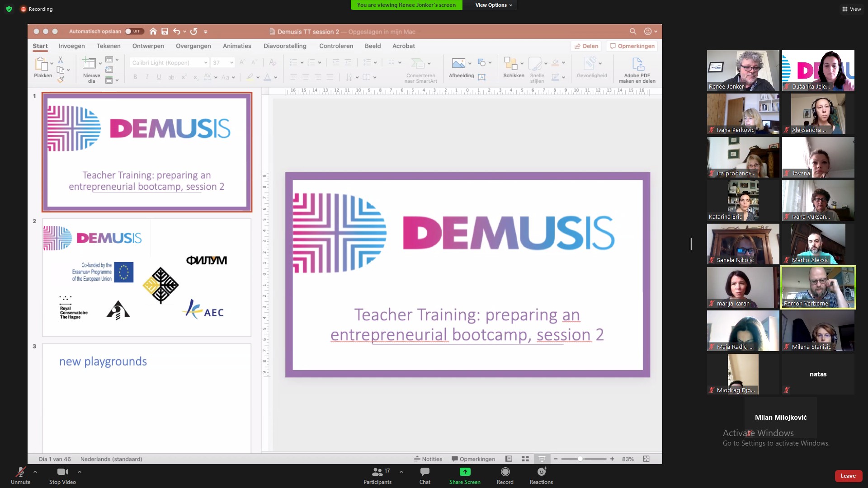Click the PowerPoint home icon
The image size is (868, 488).
pos(153,31)
